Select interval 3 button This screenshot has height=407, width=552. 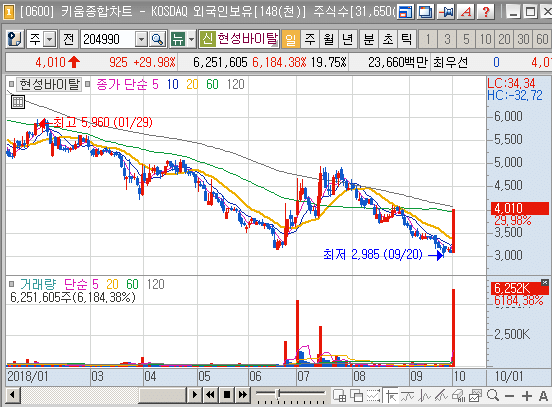(x=447, y=39)
